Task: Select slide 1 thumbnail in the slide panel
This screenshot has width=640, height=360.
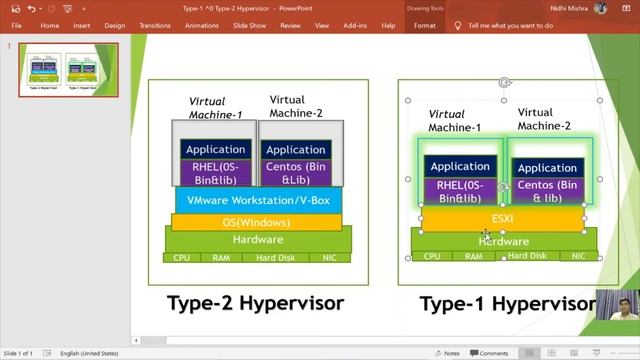Action: 69,70
